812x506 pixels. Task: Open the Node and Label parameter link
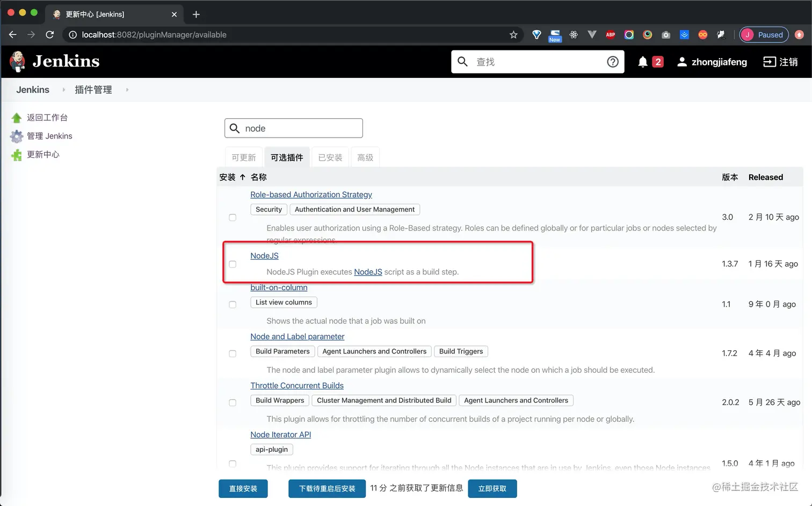(x=298, y=336)
